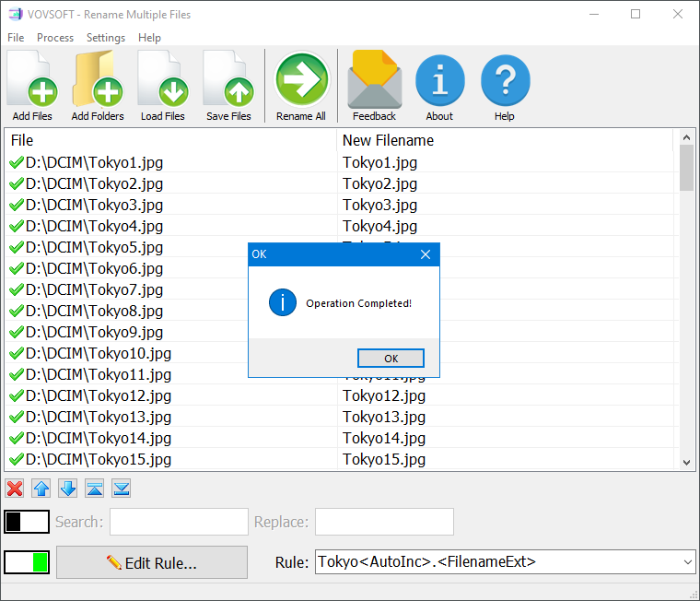
Task: Close the OK message dialog with X
Action: point(426,254)
